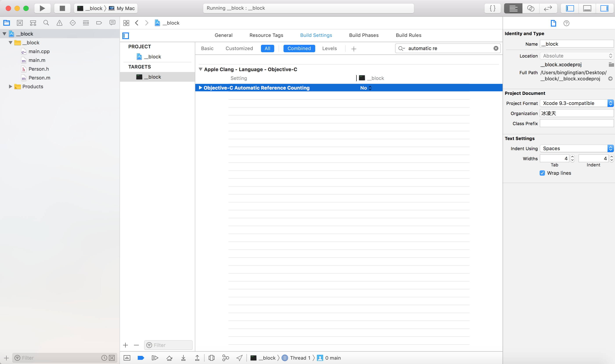
Task: Show the File inspector
Action: (x=553, y=23)
